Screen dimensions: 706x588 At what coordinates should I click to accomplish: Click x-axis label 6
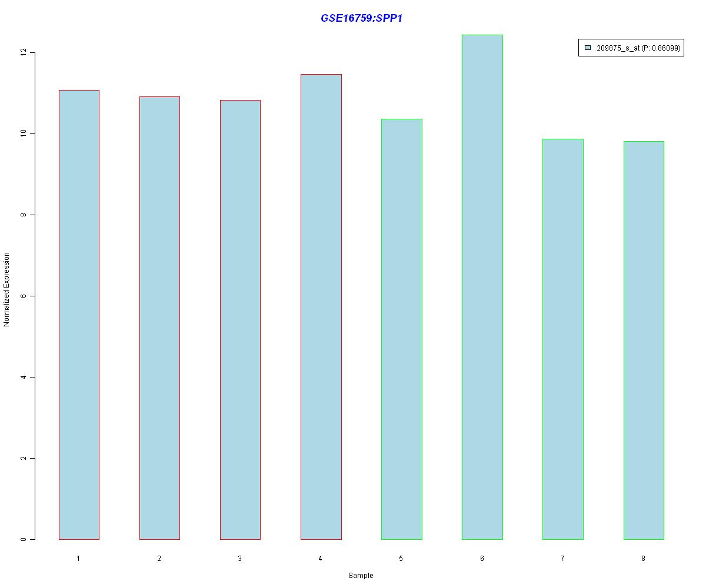[x=482, y=558]
